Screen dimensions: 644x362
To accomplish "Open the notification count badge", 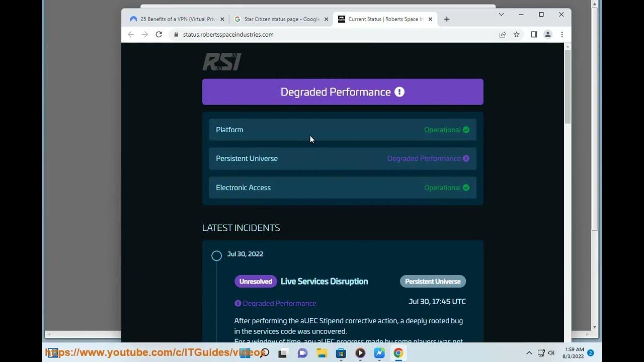I will 591,353.
